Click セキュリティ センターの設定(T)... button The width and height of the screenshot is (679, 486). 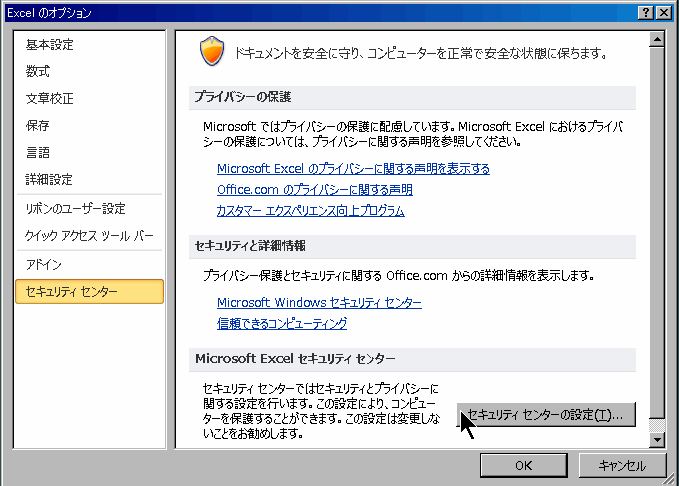point(546,415)
